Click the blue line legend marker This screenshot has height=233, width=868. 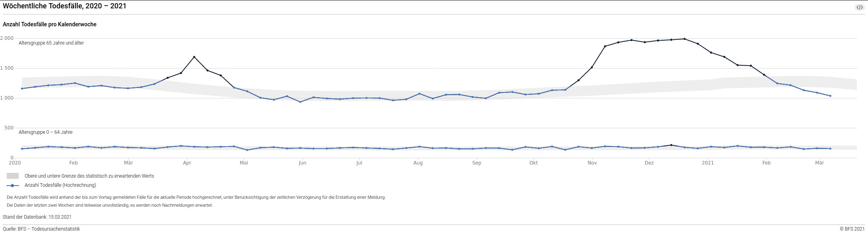pyautogui.click(x=13, y=186)
